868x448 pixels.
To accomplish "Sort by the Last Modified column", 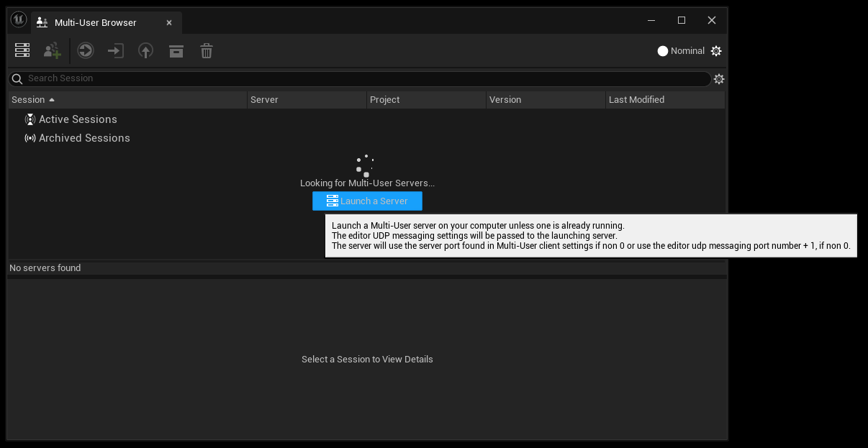I will click(636, 100).
